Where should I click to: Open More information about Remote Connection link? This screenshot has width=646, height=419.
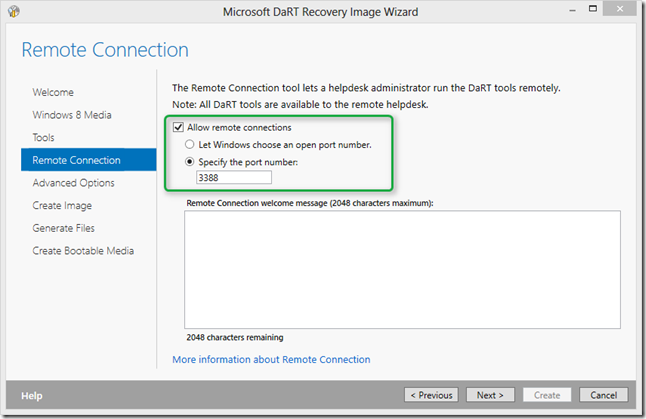point(271,359)
